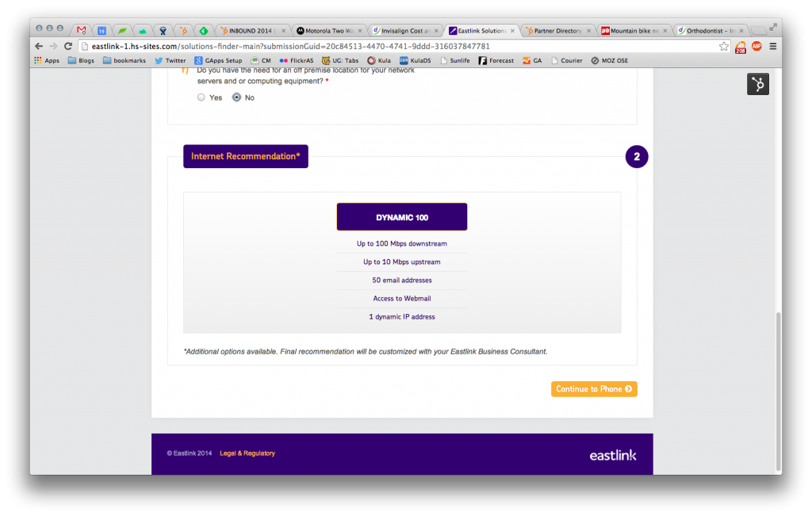Click the address bar URL field
This screenshot has height=516, width=812.
tap(404, 46)
